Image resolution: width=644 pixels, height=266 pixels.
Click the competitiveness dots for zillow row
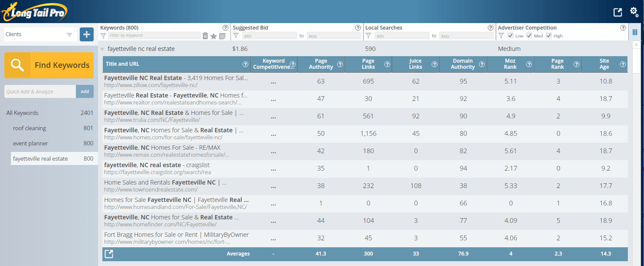tap(273, 81)
